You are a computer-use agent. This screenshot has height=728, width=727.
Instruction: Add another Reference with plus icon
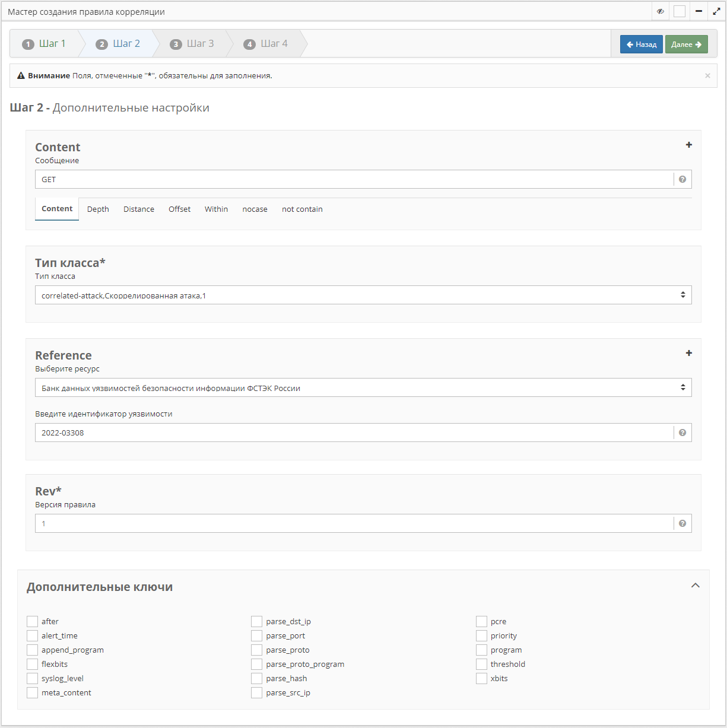[689, 354]
